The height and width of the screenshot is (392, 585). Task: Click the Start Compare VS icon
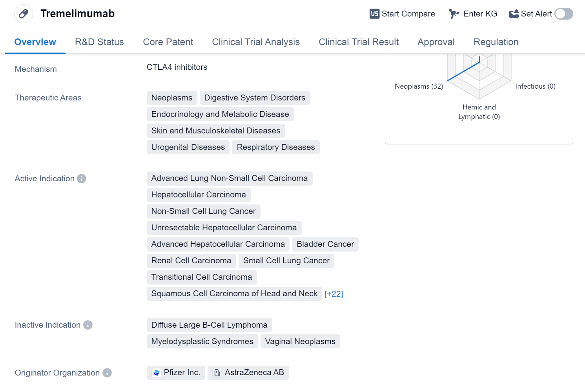(374, 14)
